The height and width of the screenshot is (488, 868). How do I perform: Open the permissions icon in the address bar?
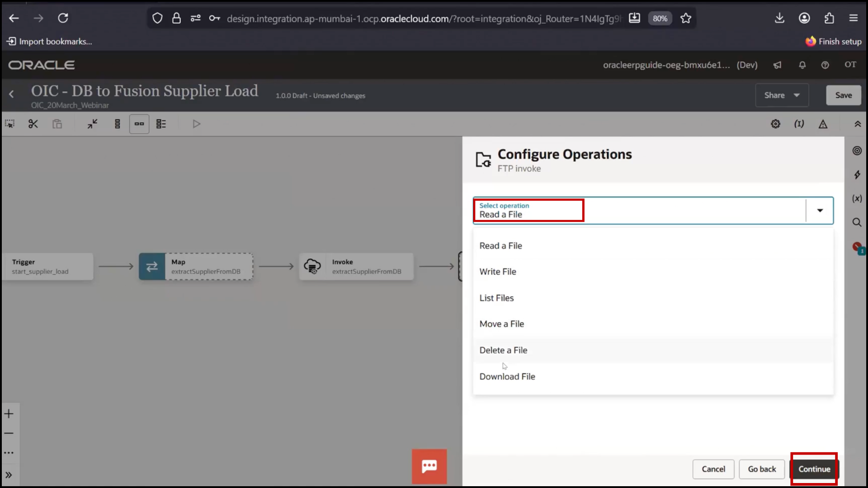(195, 18)
